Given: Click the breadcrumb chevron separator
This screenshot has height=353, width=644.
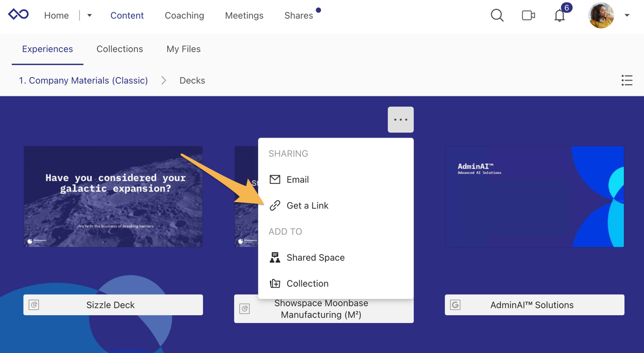Looking at the screenshot, I should tap(164, 80).
